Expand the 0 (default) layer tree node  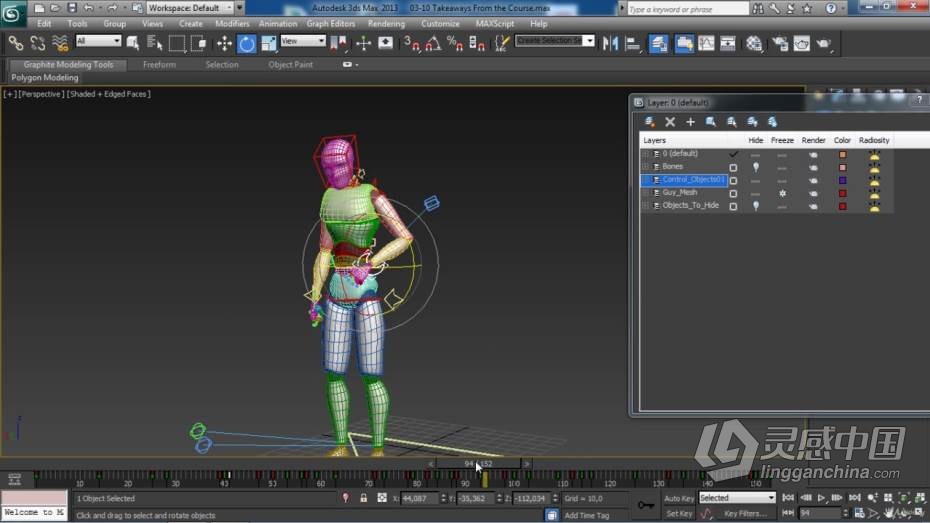[645, 154]
